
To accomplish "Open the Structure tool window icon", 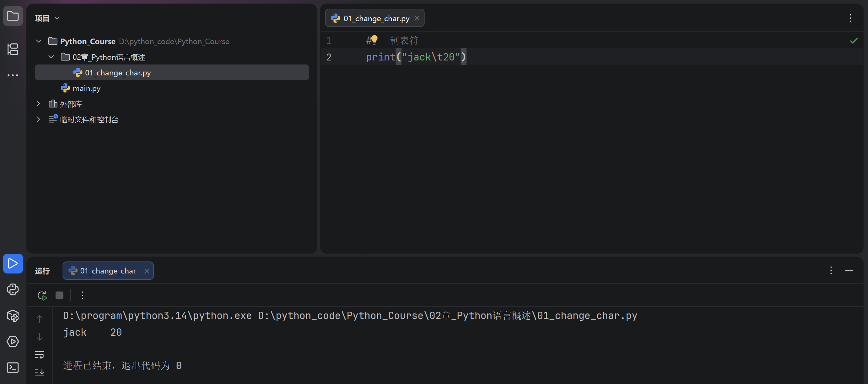I will pos(13,49).
